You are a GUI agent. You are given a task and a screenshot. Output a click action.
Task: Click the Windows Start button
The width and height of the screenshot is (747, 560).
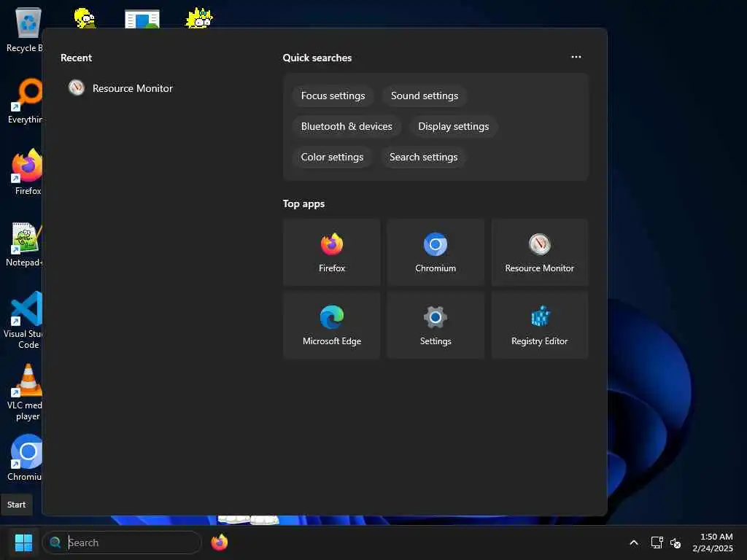point(23,542)
